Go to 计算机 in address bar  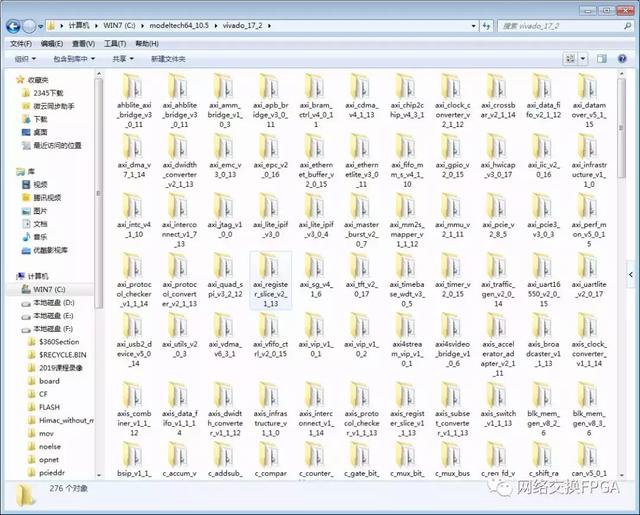coord(78,26)
